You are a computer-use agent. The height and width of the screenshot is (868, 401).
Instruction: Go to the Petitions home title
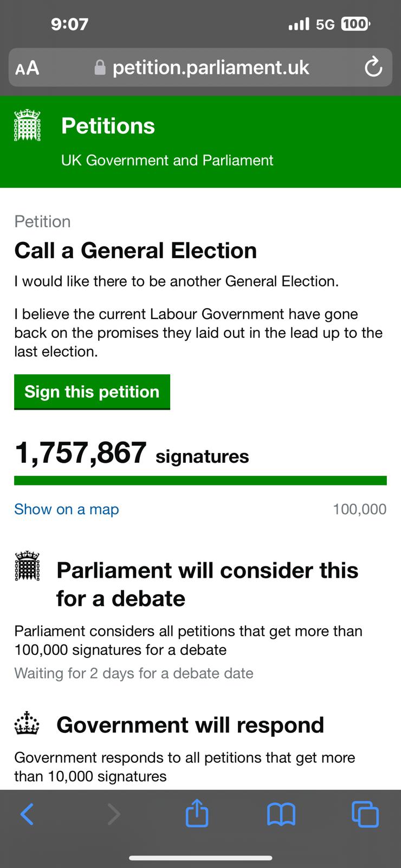pyautogui.click(x=108, y=126)
